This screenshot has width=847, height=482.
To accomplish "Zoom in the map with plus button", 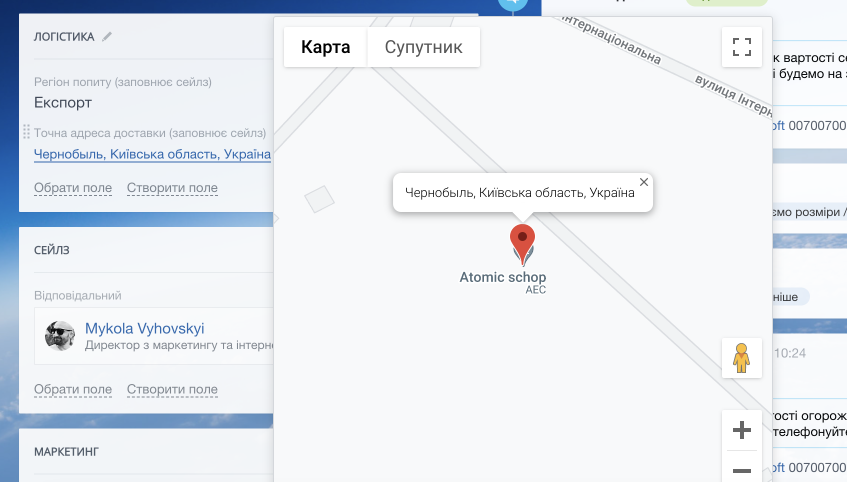I will [741, 431].
